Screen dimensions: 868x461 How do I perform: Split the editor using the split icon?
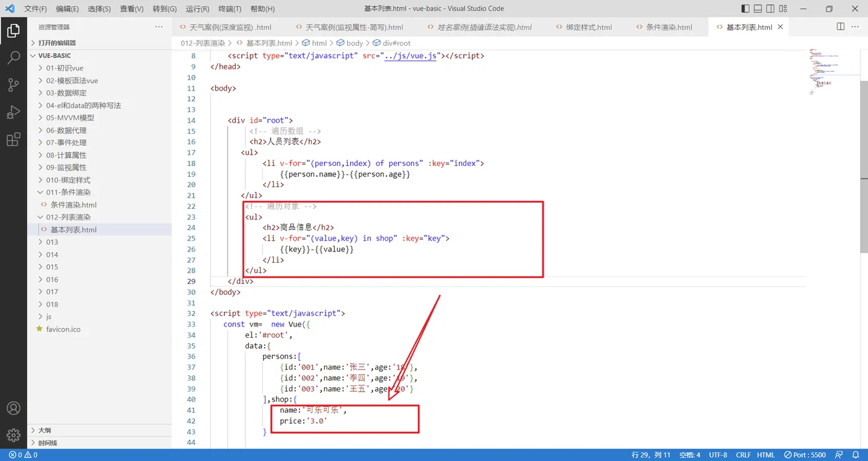coord(841,27)
